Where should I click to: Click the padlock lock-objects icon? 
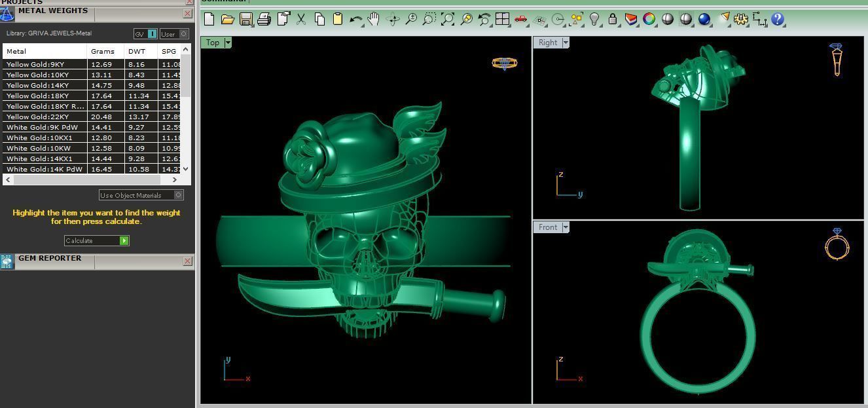[613, 19]
